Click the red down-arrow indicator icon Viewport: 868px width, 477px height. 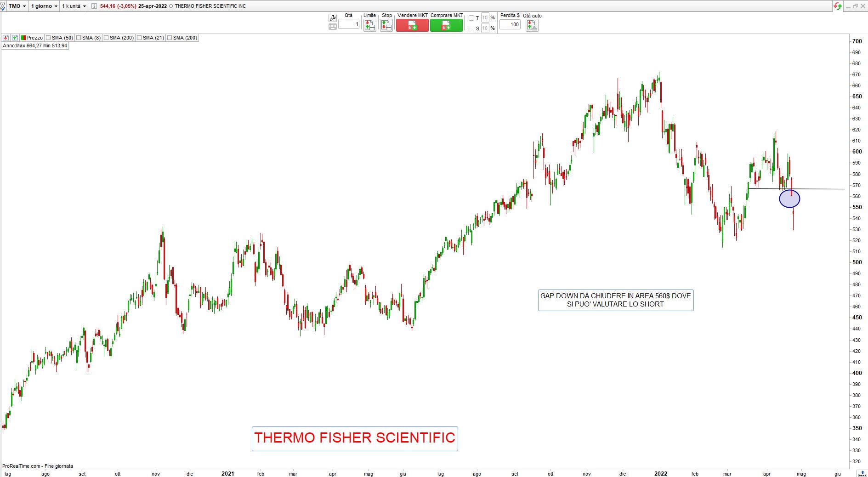point(6,38)
